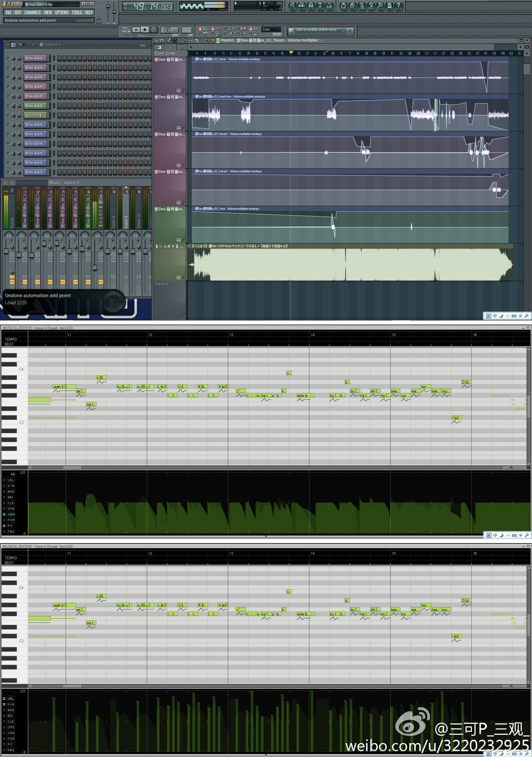532x757 pixels.
Task: Click the Undo history toolbar icon
Action: point(343,5)
